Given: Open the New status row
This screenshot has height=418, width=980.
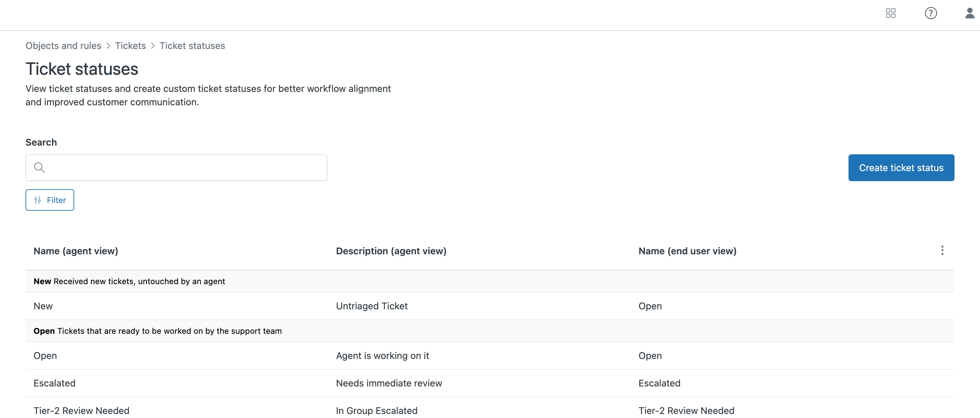Looking at the screenshot, I should (43, 306).
